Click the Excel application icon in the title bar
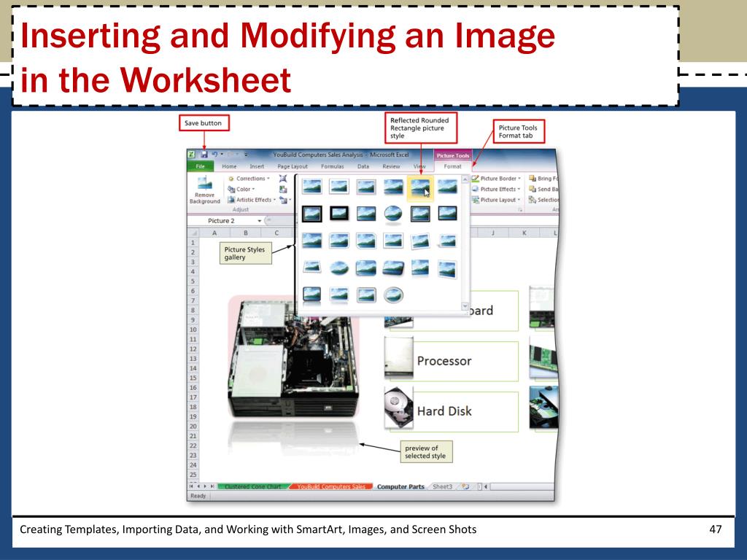747x560 pixels. click(x=192, y=155)
